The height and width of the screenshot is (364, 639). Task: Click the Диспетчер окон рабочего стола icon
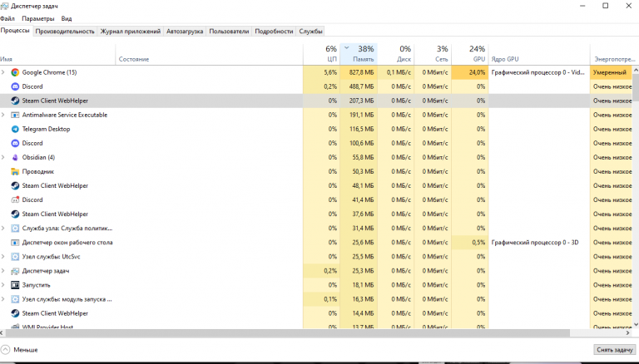15,243
